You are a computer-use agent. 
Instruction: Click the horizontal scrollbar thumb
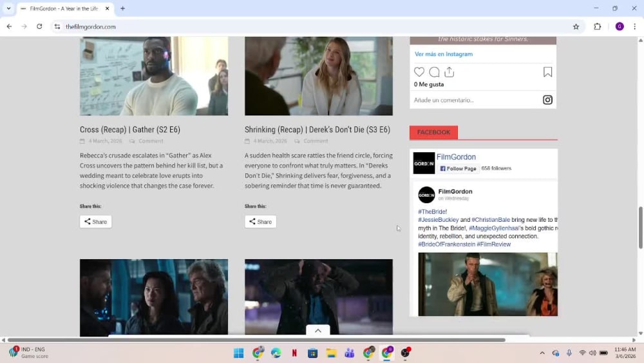pos(256,340)
